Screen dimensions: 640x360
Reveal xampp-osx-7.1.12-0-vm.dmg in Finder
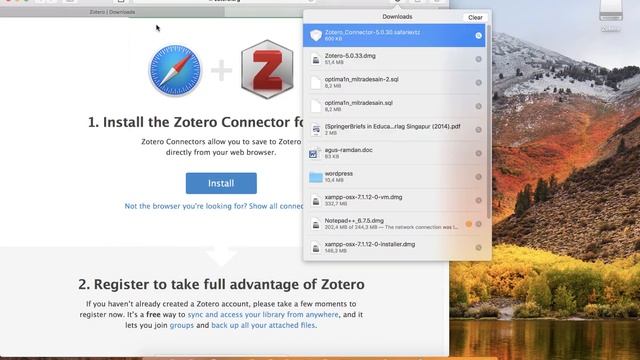(478, 200)
